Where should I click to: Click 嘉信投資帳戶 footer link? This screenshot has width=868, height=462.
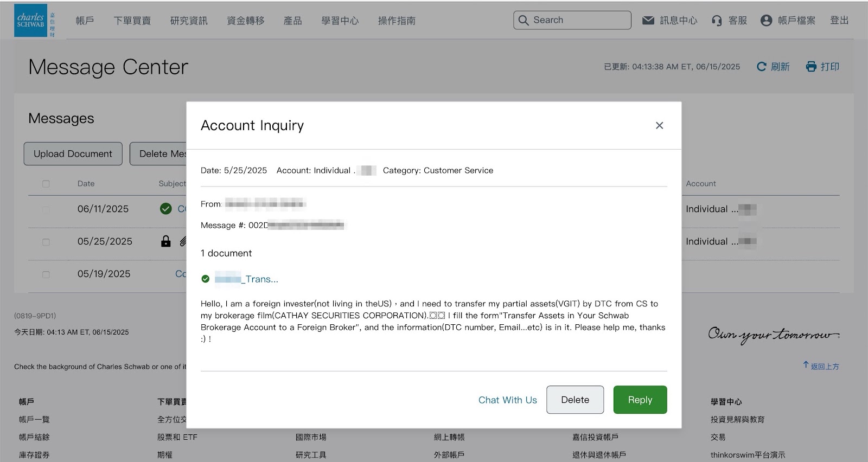595,437
